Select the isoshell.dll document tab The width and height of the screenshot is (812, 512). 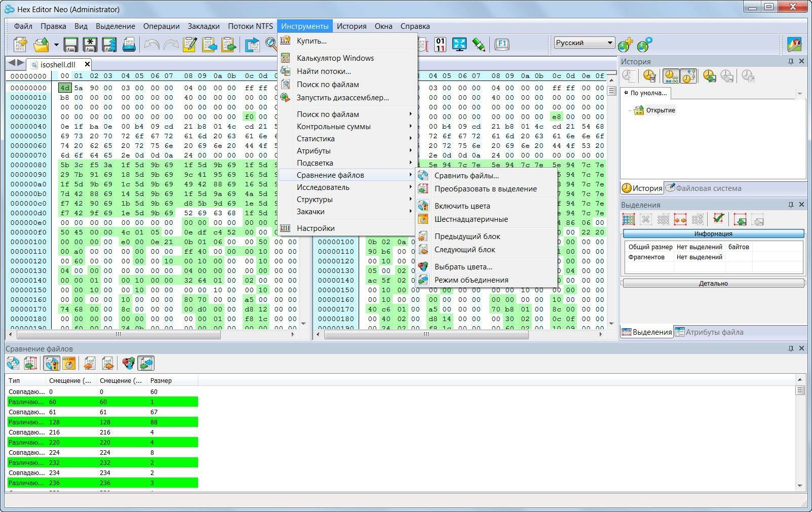tap(57, 64)
